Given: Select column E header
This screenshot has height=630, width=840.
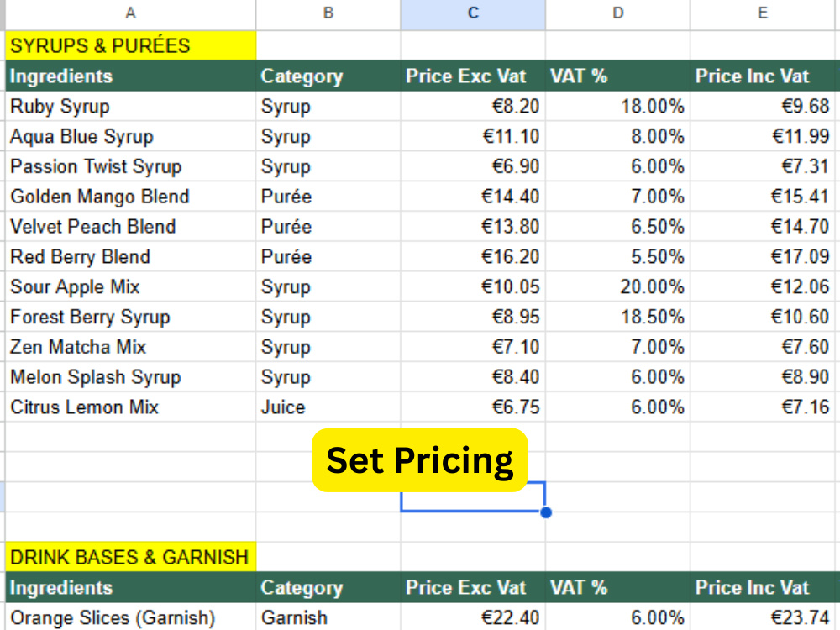Looking at the screenshot, I should pos(763,14).
